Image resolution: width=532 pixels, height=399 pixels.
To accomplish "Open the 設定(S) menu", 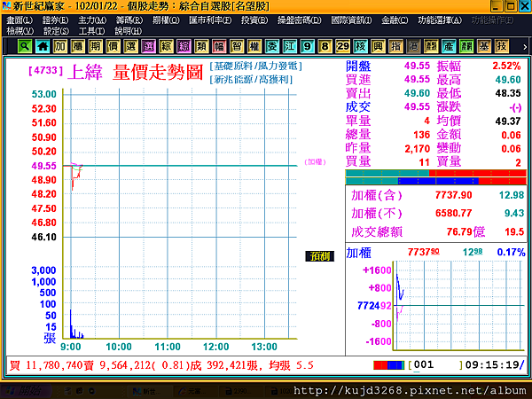I will coord(56,31).
